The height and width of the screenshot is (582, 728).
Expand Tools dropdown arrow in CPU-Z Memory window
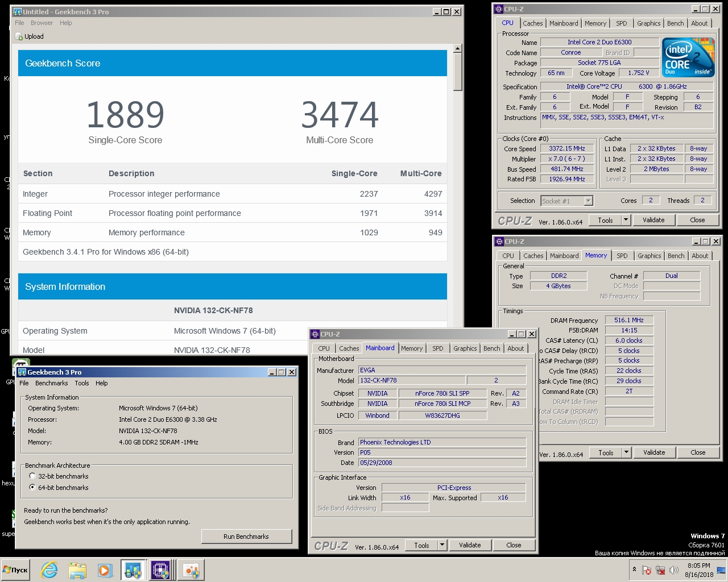626,452
